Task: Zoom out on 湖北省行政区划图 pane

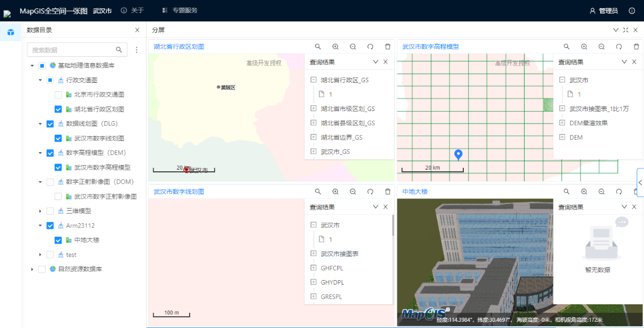Action: coord(353,47)
